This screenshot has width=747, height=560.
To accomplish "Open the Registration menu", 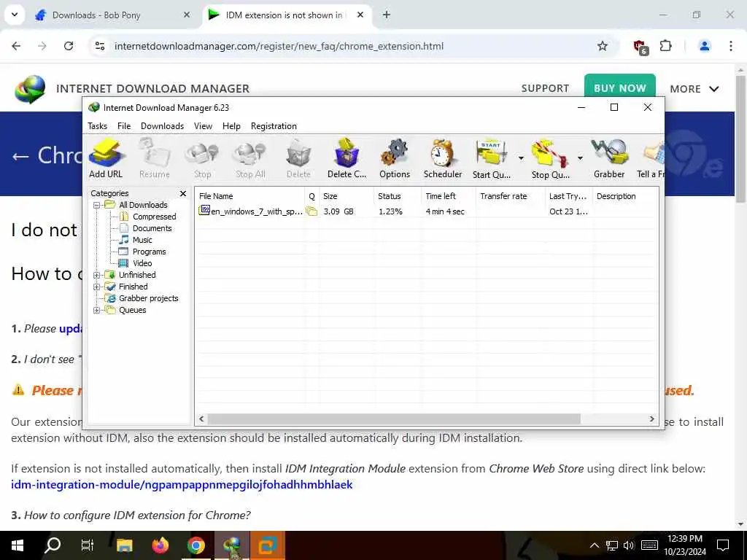I will click(x=274, y=126).
